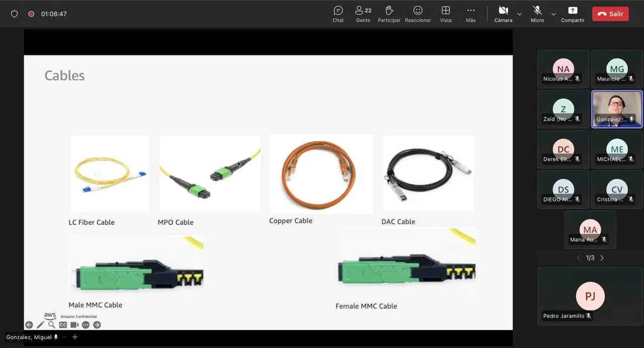
Task: Expand the microphone options arrow
Action: pos(553,14)
